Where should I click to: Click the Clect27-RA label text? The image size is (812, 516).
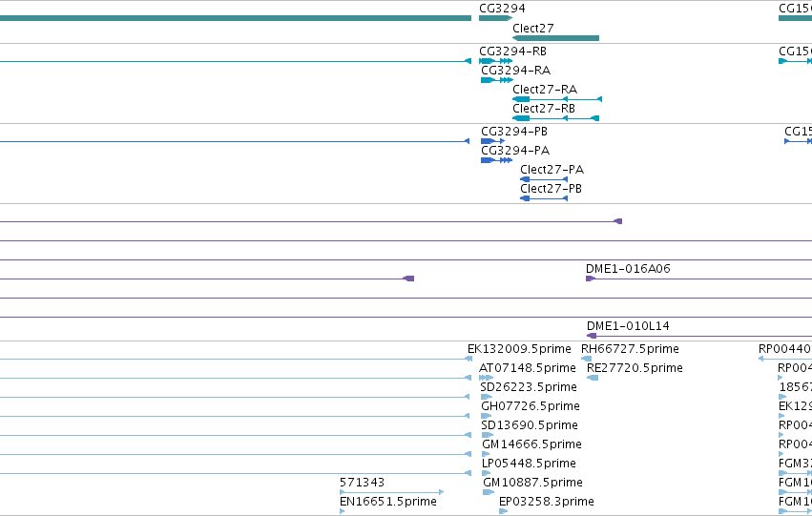(x=545, y=90)
